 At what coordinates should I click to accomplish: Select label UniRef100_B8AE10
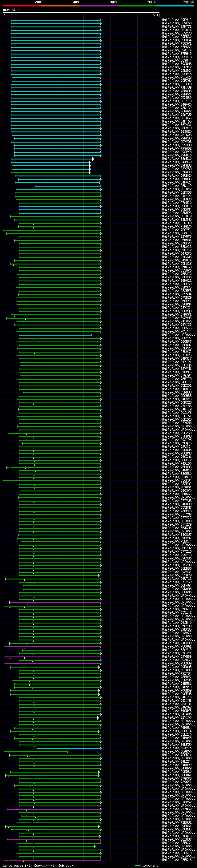coord(177,159)
